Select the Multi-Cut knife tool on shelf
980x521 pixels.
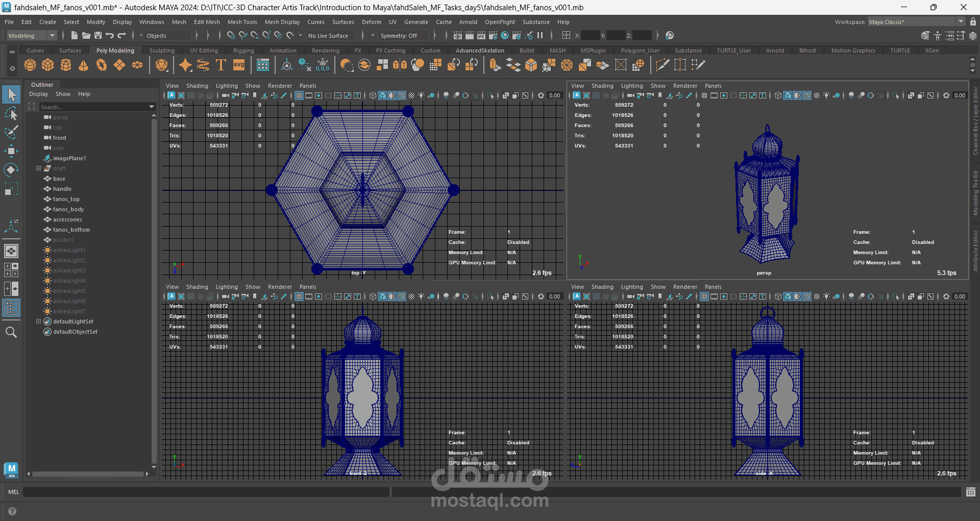(x=661, y=65)
